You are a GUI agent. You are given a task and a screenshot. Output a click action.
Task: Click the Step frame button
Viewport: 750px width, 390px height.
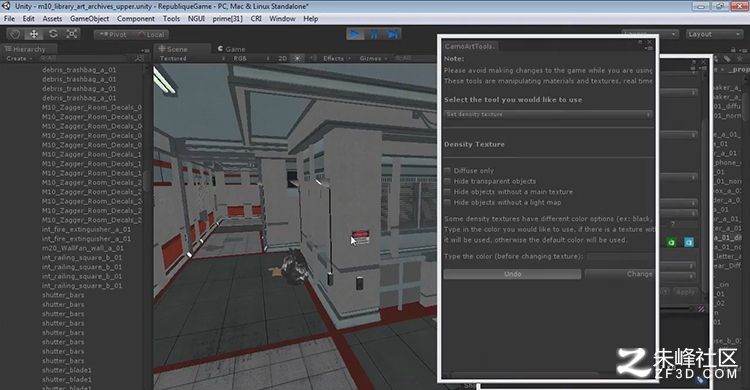(x=392, y=34)
